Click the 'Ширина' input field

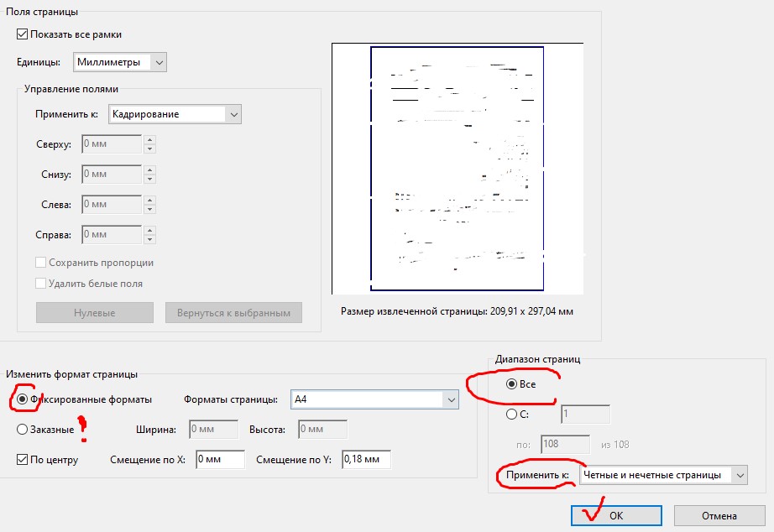(214, 430)
